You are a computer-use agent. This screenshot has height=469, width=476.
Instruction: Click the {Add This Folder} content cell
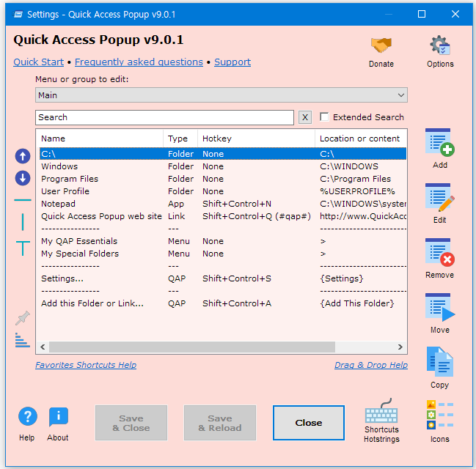[x=357, y=303]
